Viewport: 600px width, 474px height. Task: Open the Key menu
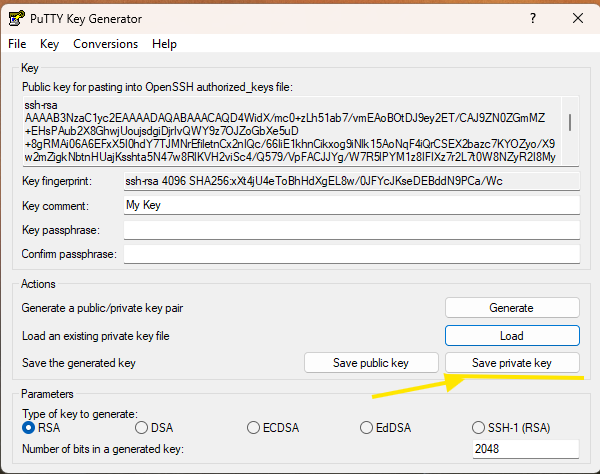(49, 44)
